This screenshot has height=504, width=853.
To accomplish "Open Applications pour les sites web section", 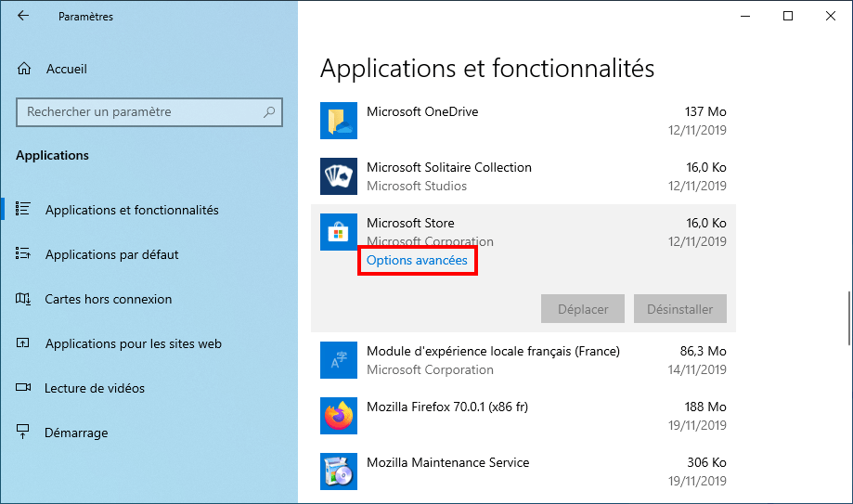I will coord(134,344).
